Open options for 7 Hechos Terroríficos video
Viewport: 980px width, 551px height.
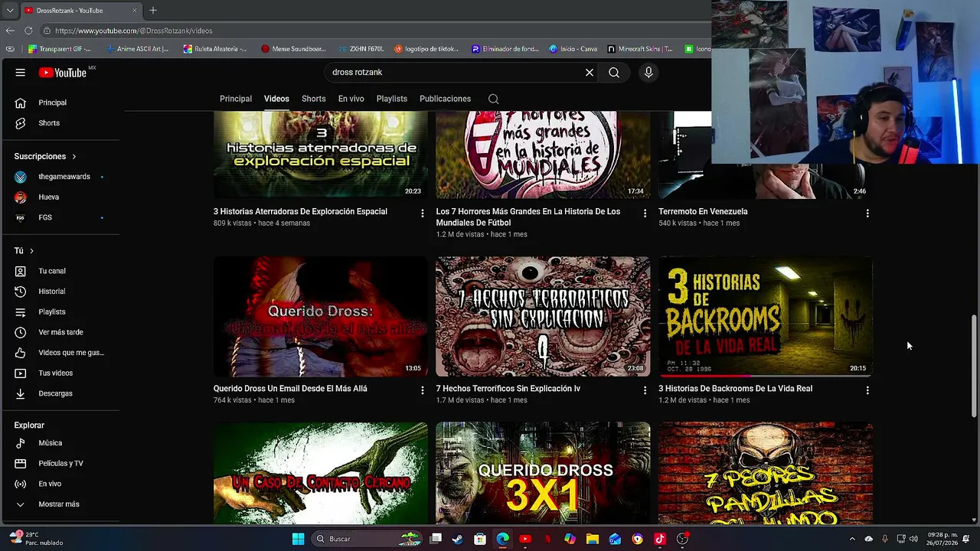[645, 390]
